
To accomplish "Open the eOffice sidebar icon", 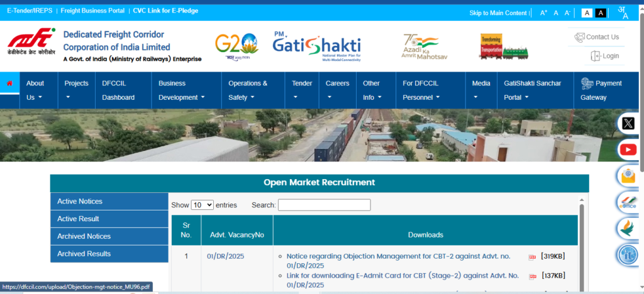I will click(x=628, y=202).
